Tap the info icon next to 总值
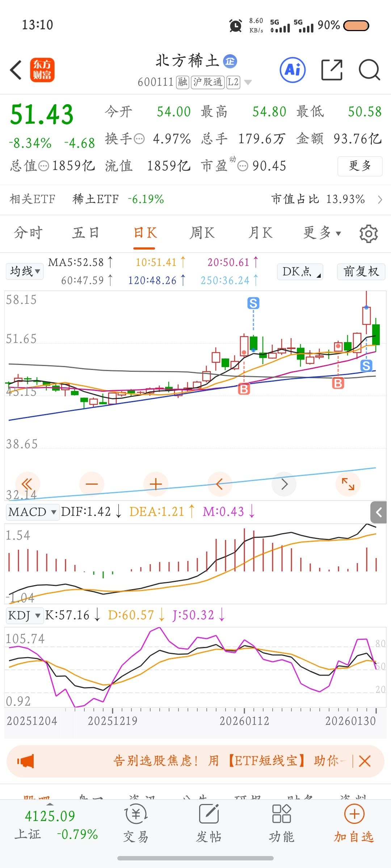 point(43,166)
